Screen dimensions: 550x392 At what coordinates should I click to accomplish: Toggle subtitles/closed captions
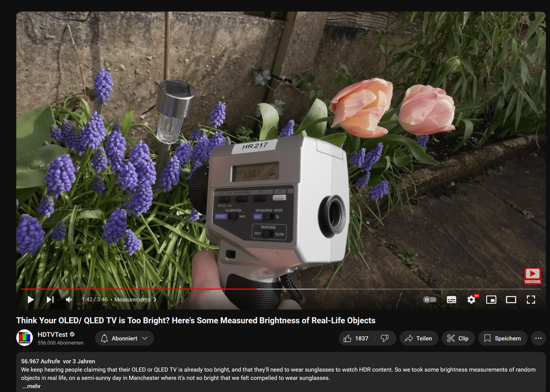pos(451,300)
